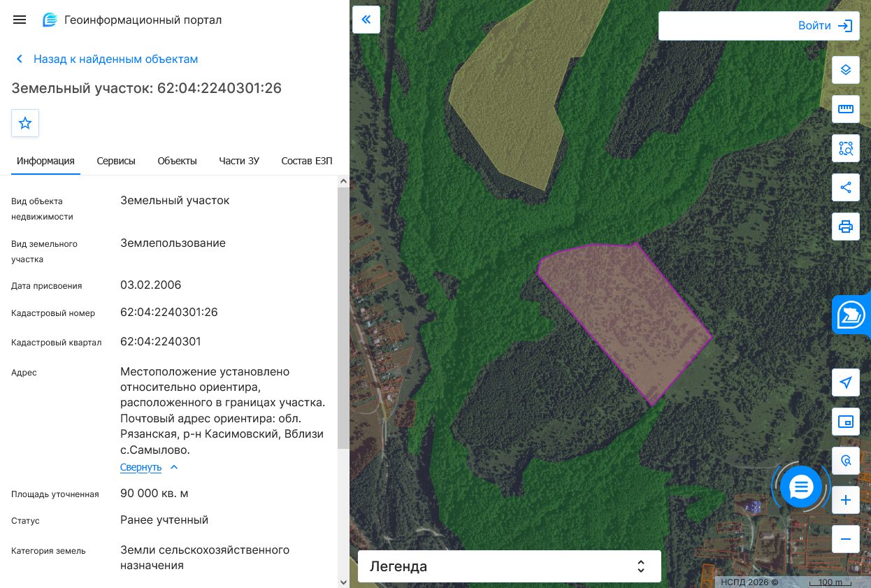Screen dimensions: 871x588
Task: Switch to the Сервисы tab
Action: (116, 161)
